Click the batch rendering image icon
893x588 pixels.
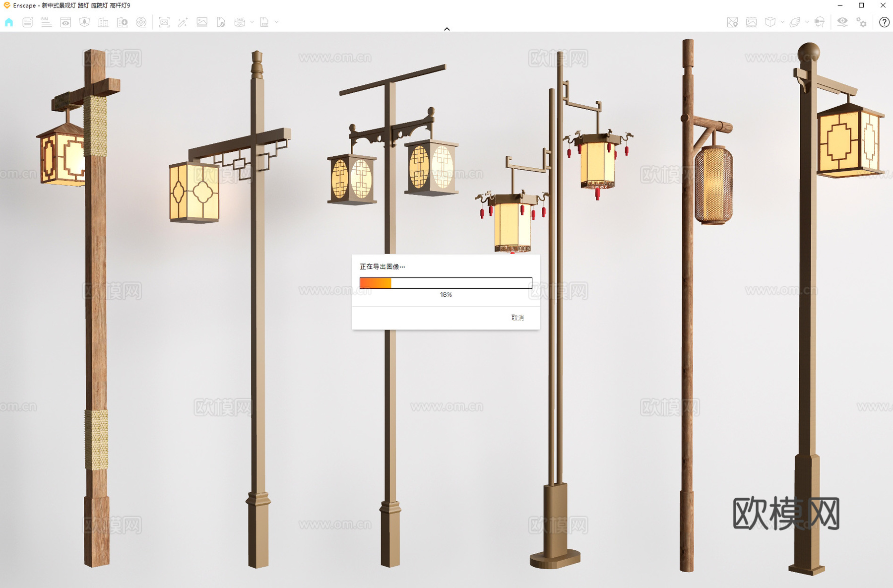pyautogui.click(x=202, y=22)
